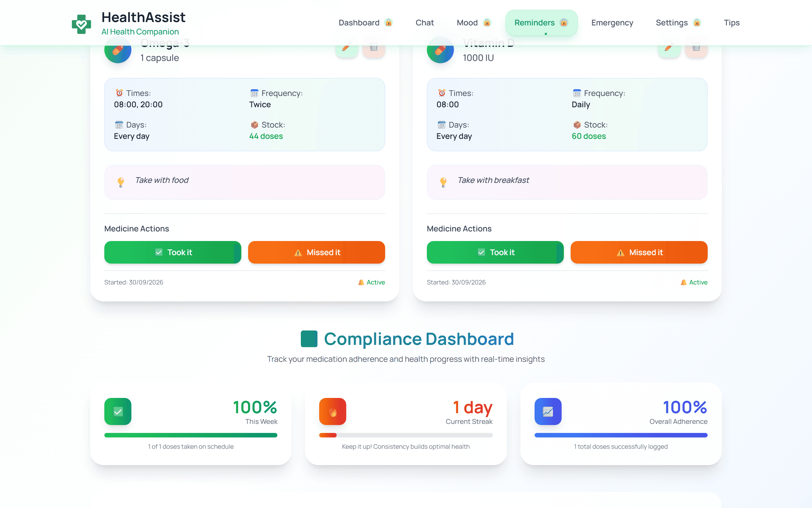The height and width of the screenshot is (508, 812).
Task: Click the lock icon beside Settings
Action: point(697,23)
